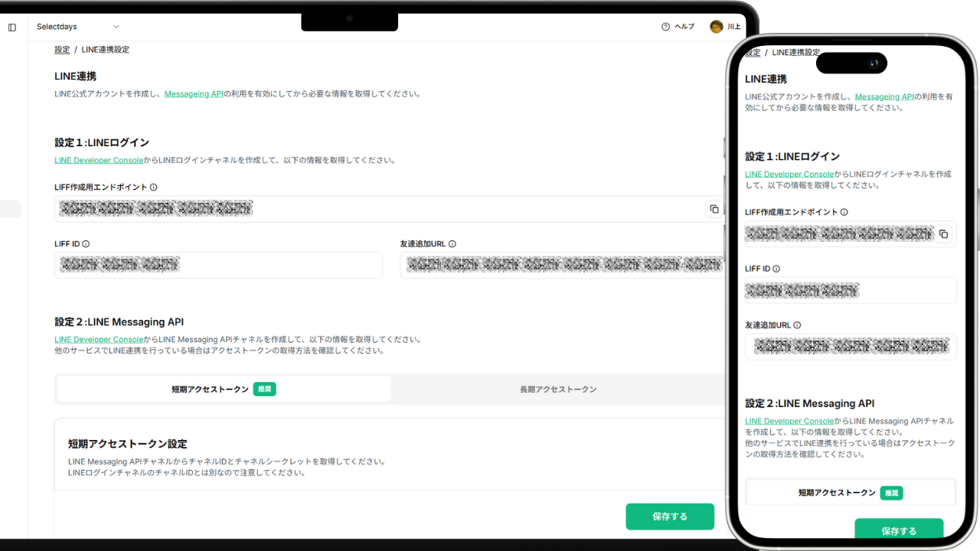Image resolution: width=980 pixels, height=551 pixels.
Task: Show LIFF作成用エンドポイント info icon on phone
Action: click(844, 212)
